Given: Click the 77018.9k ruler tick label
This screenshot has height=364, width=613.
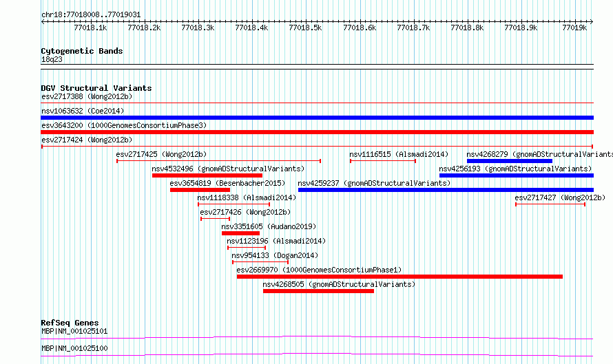Looking at the screenshot, I should click(x=521, y=28).
